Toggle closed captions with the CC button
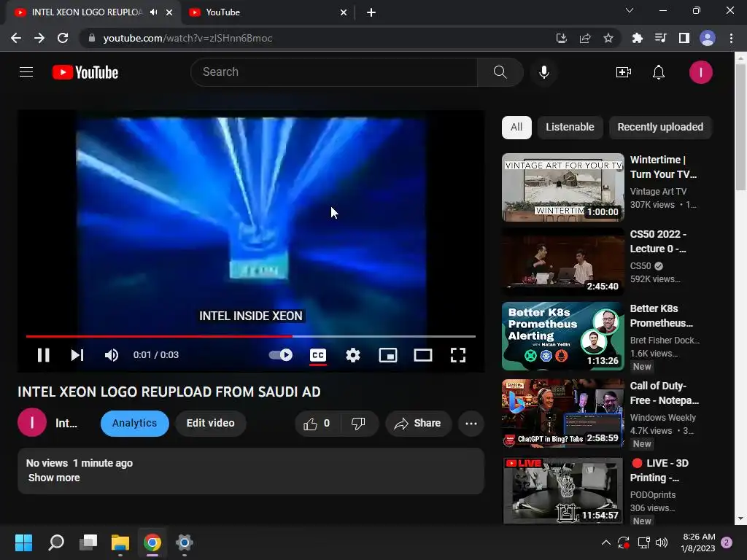Viewport: 747px width, 560px height. click(x=318, y=355)
